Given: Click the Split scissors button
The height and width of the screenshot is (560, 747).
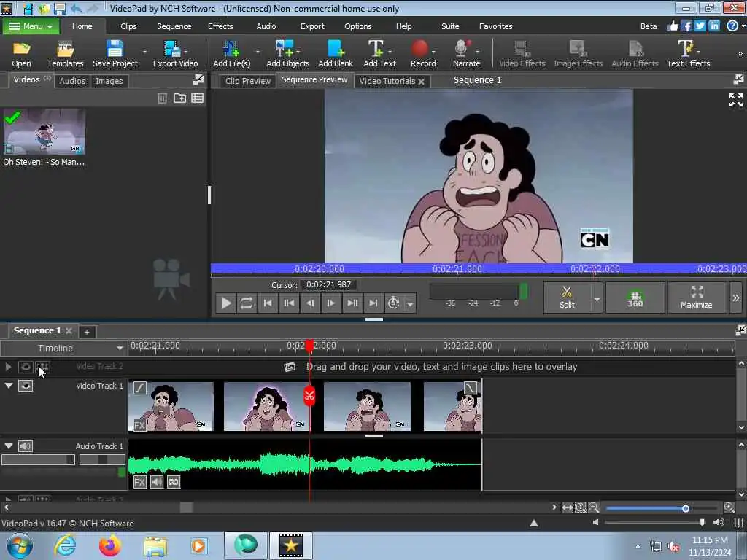Looking at the screenshot, I should tap(567, 297).
